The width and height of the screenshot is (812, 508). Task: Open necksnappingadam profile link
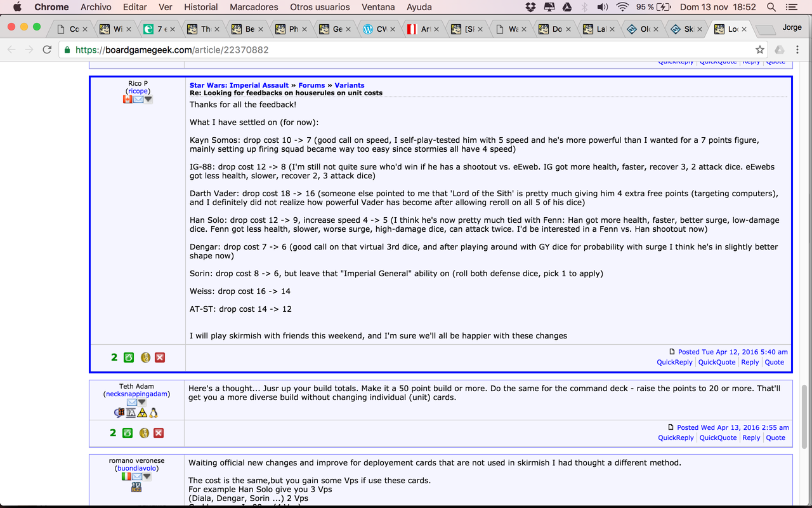(x=136, y=394)
